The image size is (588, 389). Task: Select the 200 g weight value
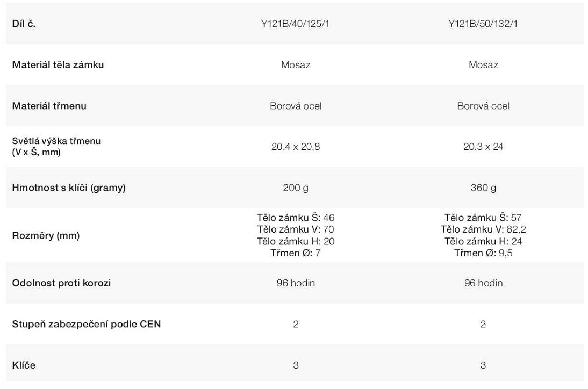coord(295,188)
